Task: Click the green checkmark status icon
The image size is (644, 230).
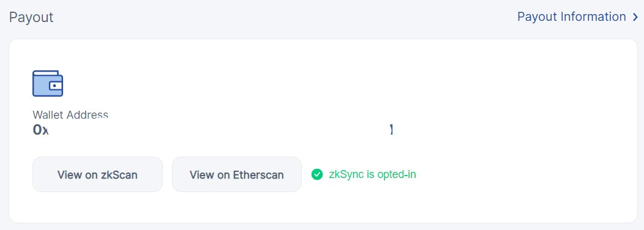Action: (317, 174)
